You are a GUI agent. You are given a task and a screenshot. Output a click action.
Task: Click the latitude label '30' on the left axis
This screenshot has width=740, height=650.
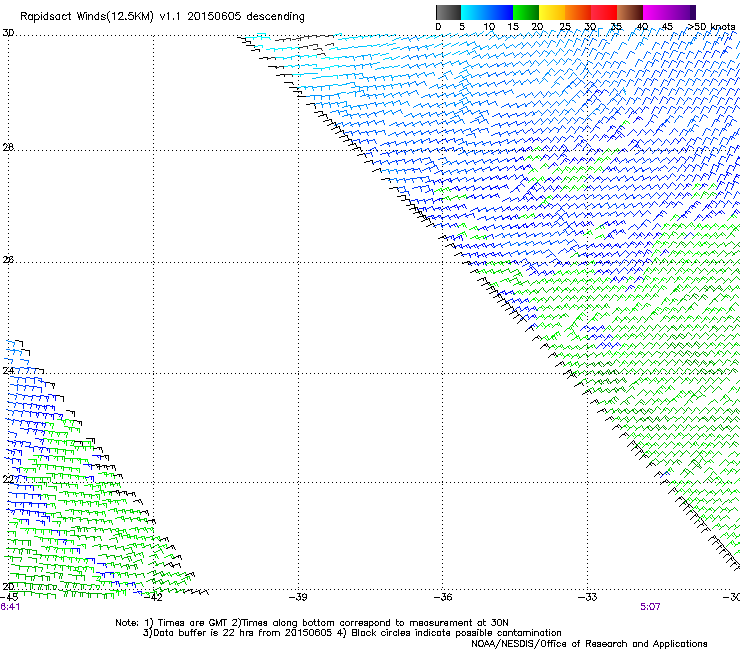coord(8,33)
